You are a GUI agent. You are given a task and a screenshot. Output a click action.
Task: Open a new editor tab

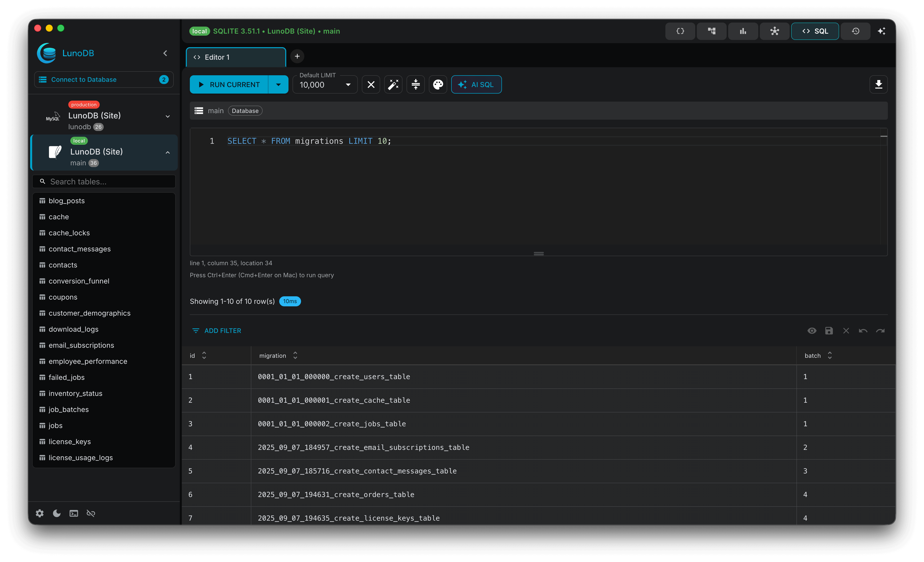pos(297,56)
